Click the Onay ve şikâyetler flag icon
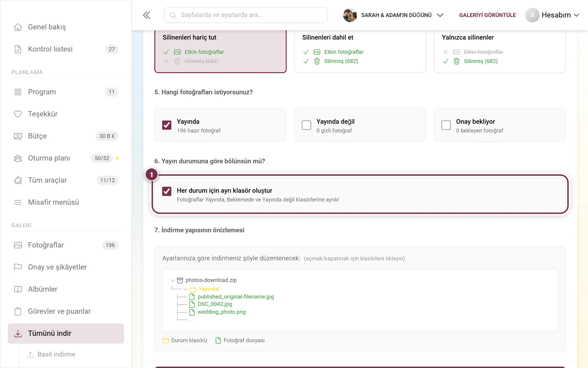Image resolution: width=588 pixels, height=368 pixels. point(18,267)
